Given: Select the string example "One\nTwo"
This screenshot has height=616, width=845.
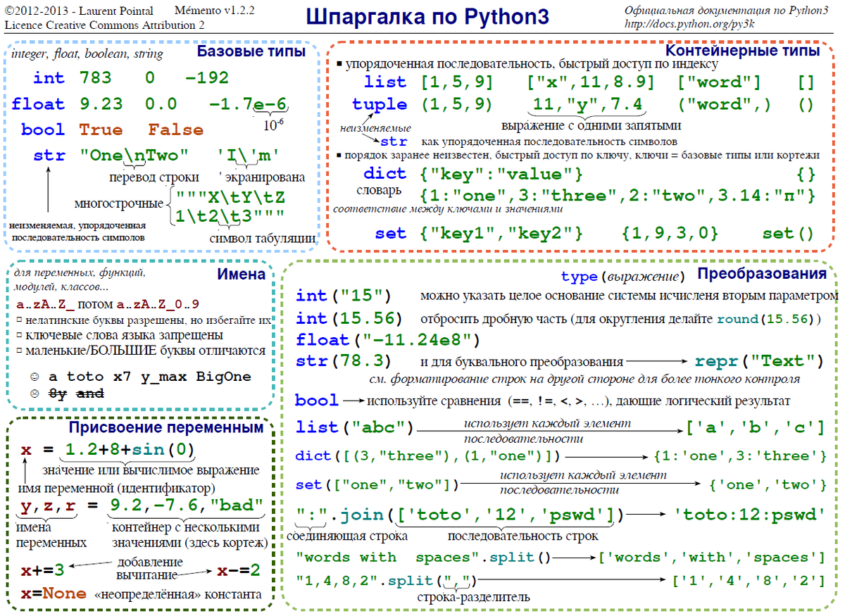Looking at the screenshot, I should click(x=134, y=155).
